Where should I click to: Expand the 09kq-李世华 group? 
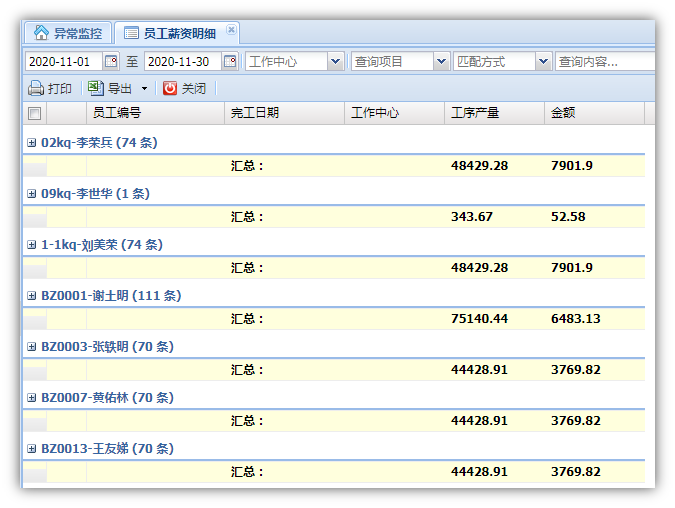[x=31, y=194]
